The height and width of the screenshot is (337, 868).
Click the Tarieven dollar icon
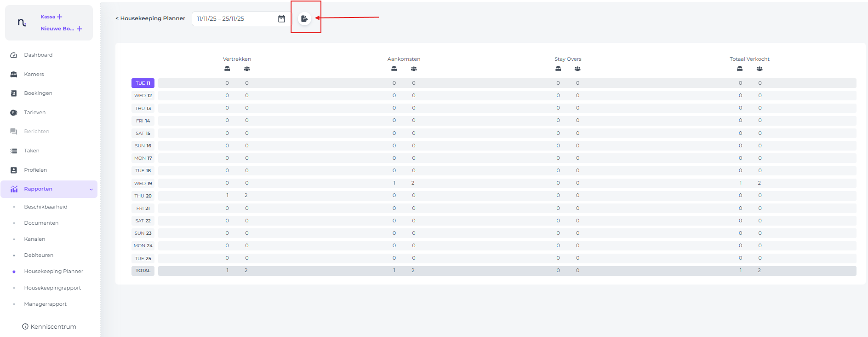pos(14,113)
